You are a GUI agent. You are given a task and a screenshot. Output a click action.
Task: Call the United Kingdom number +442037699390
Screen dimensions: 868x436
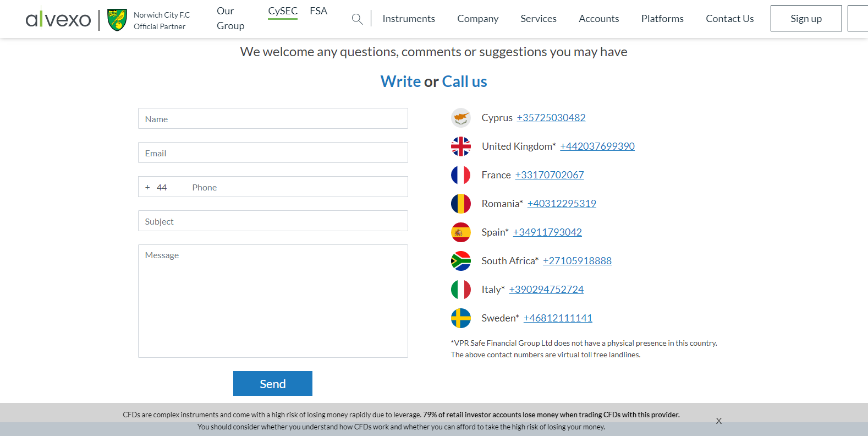597,146
